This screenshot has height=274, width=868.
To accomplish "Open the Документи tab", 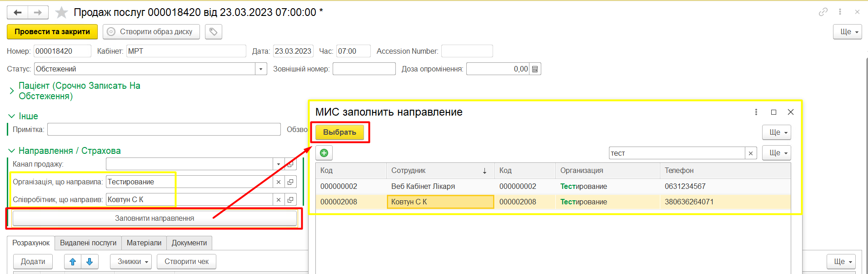I will 189,243.
